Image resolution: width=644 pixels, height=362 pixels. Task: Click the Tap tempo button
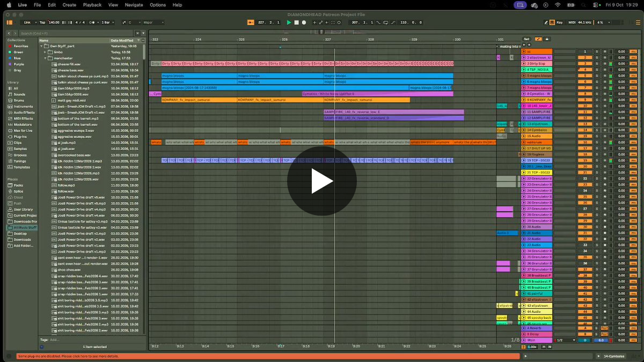click(x=42, y=23)
